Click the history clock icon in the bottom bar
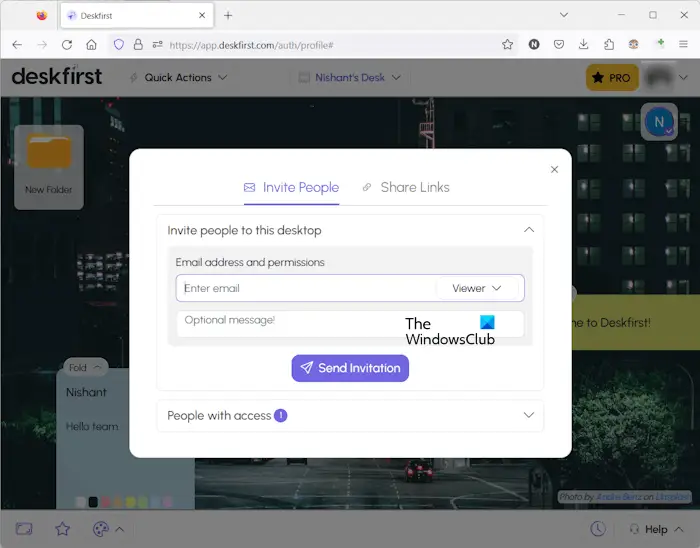The height and width of the screenshot is (548, 700). pos(598,529)
